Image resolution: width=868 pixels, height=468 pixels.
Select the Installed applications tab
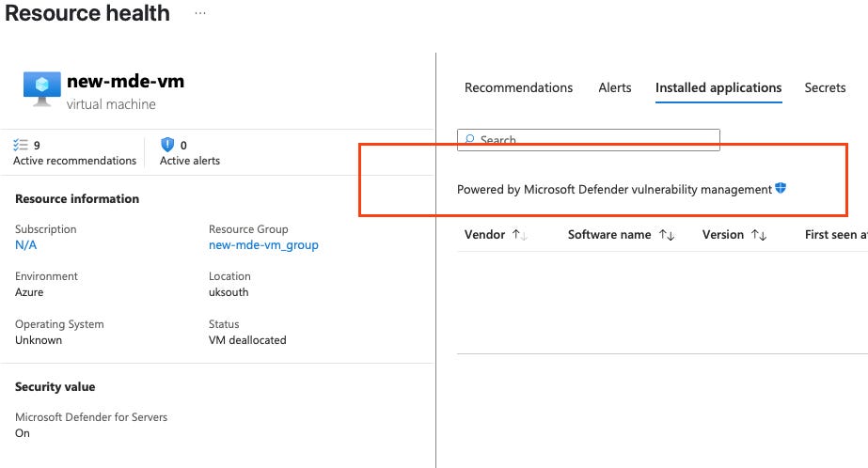click(718, 87)
